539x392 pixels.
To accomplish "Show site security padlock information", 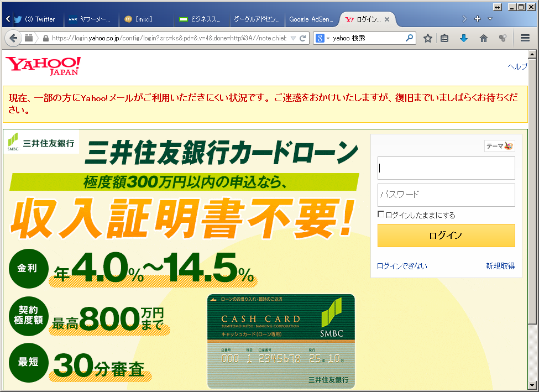I will pyautogui.click(x=46, y=38).
